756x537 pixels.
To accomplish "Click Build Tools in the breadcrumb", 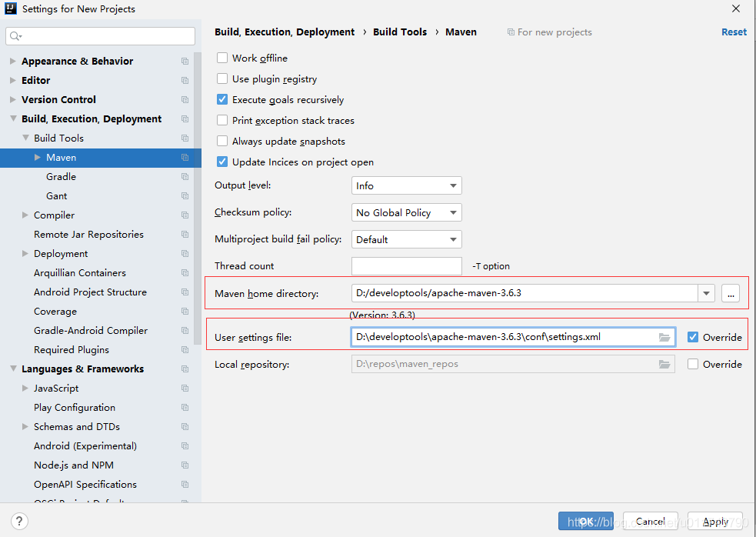I will (x=400, y=32).
